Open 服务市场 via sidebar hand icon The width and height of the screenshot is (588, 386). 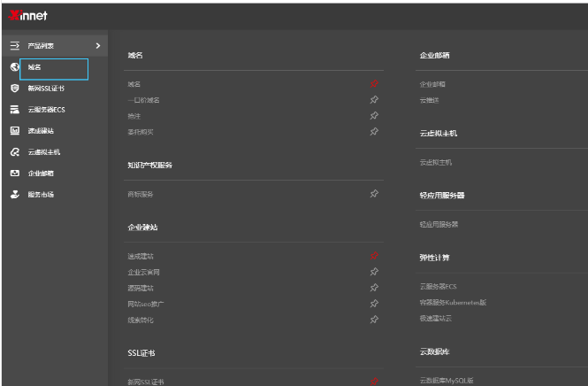click(x=15, y=195)
